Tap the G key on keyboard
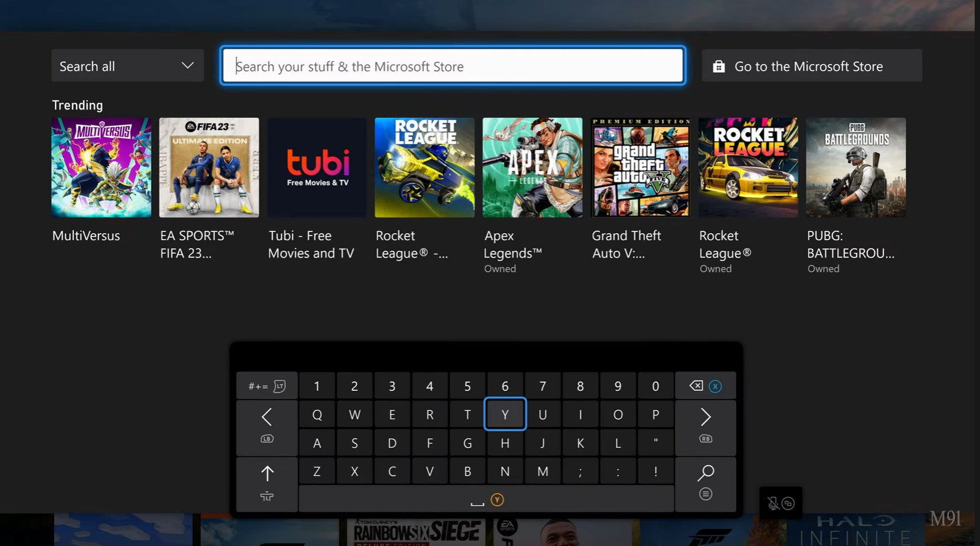 [x=467, y=443]
